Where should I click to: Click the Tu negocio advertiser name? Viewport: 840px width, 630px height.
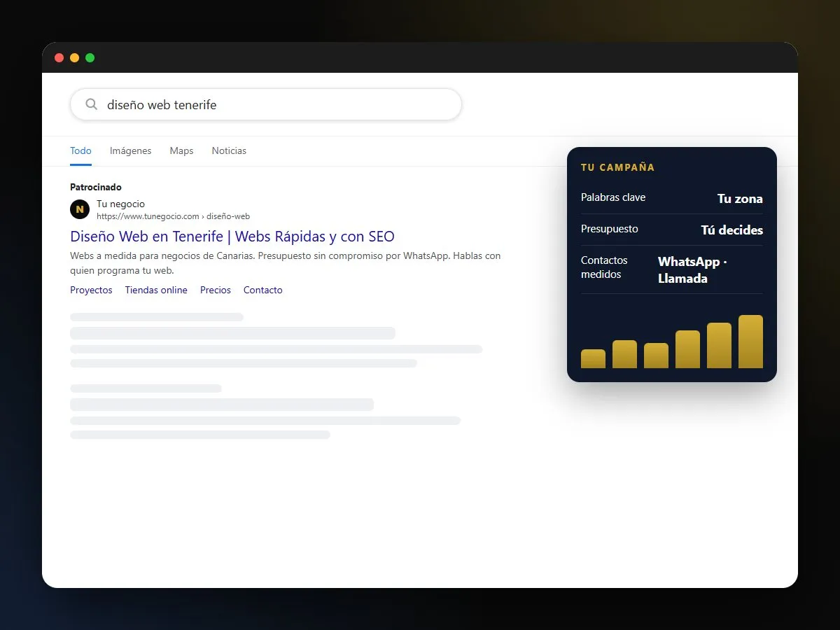click(120, 204)
